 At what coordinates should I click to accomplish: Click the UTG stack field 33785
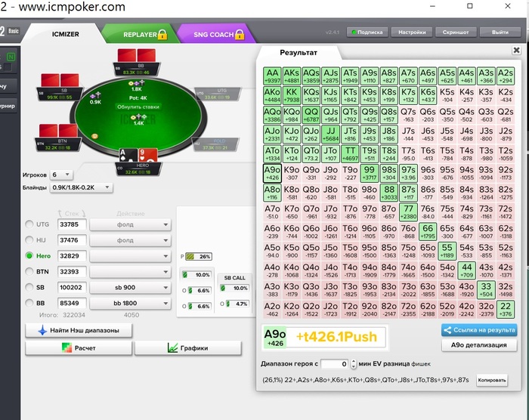[x=72, y=224]
